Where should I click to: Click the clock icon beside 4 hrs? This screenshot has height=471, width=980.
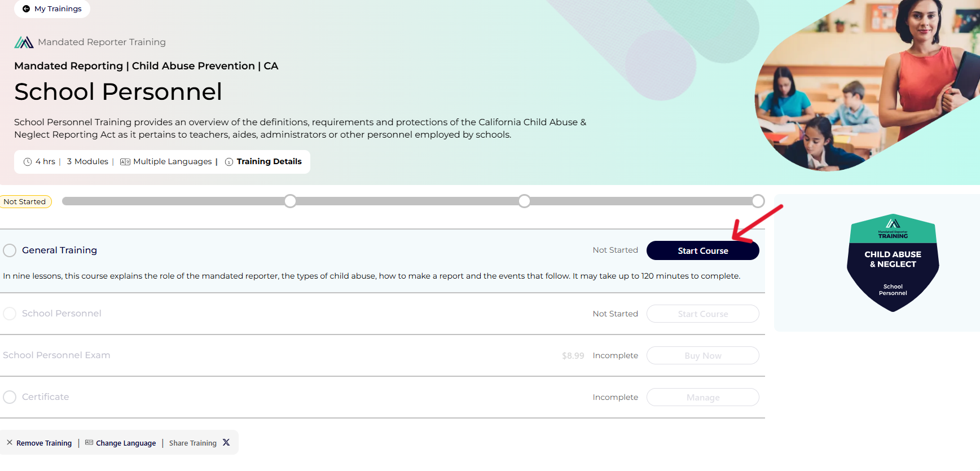(x=28, y=162)
